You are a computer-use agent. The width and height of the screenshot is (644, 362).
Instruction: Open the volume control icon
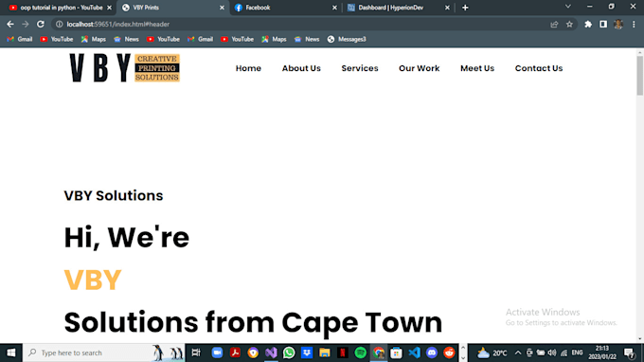(x=552, y=353)
